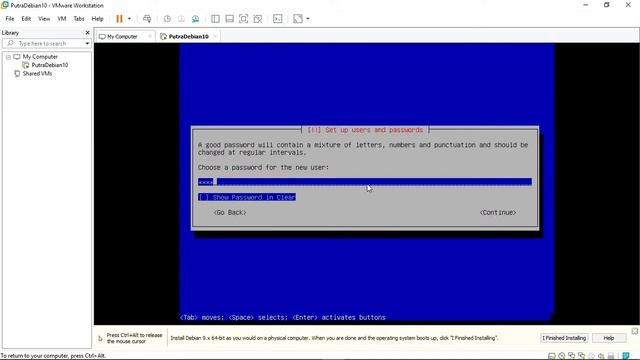The image size is (640, 360).
Task: Click the 'Set up users and passwords' title
Action: tap(365, 130)
